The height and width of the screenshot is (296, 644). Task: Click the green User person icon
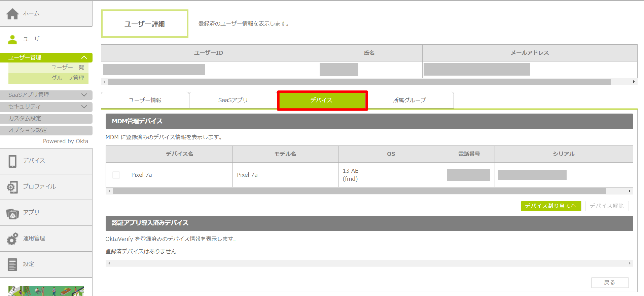(x=12, y=40)
